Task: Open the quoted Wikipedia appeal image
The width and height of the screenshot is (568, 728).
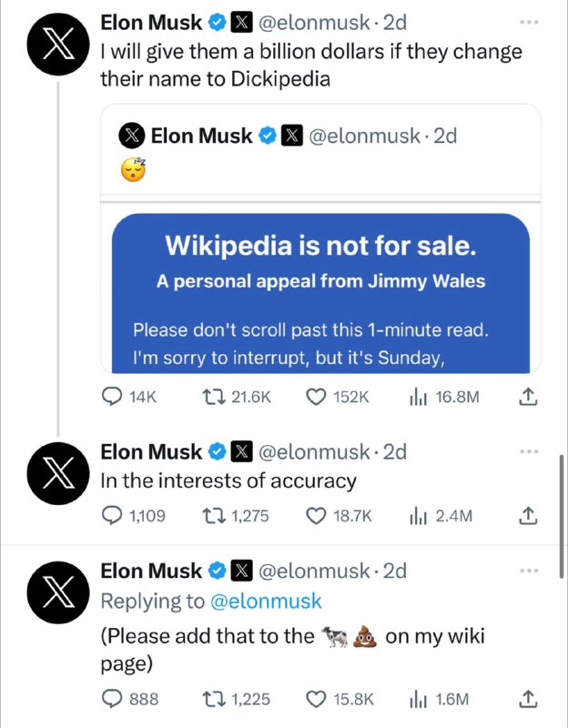Action: click(320, 293)
